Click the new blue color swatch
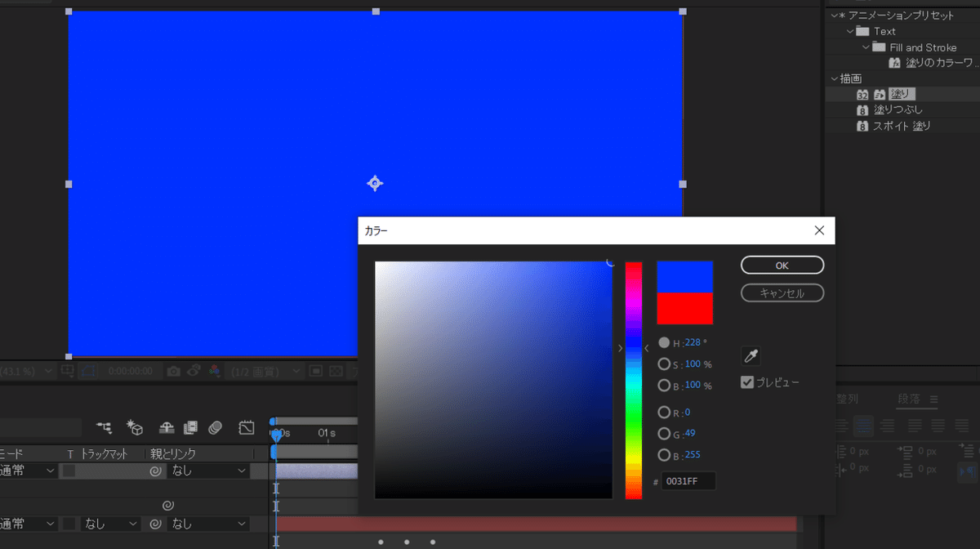The width and height of the screenshot is (980, 549). [x=685, y=277]
